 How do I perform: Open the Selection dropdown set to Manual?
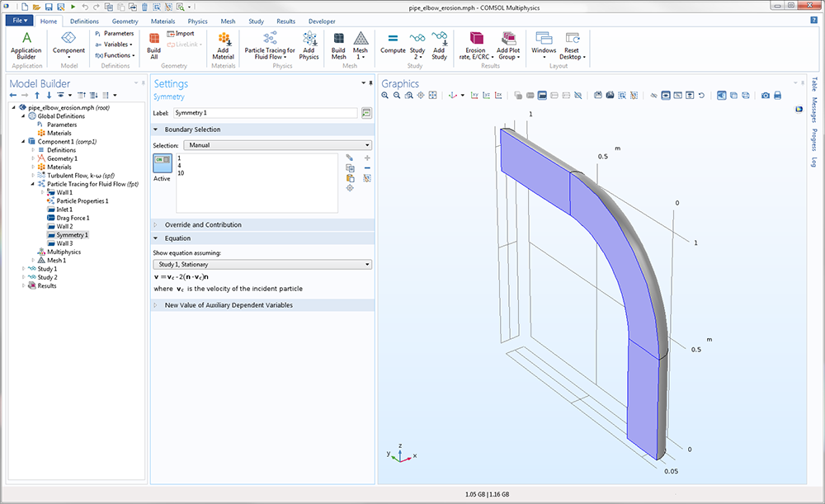point(278,145)
